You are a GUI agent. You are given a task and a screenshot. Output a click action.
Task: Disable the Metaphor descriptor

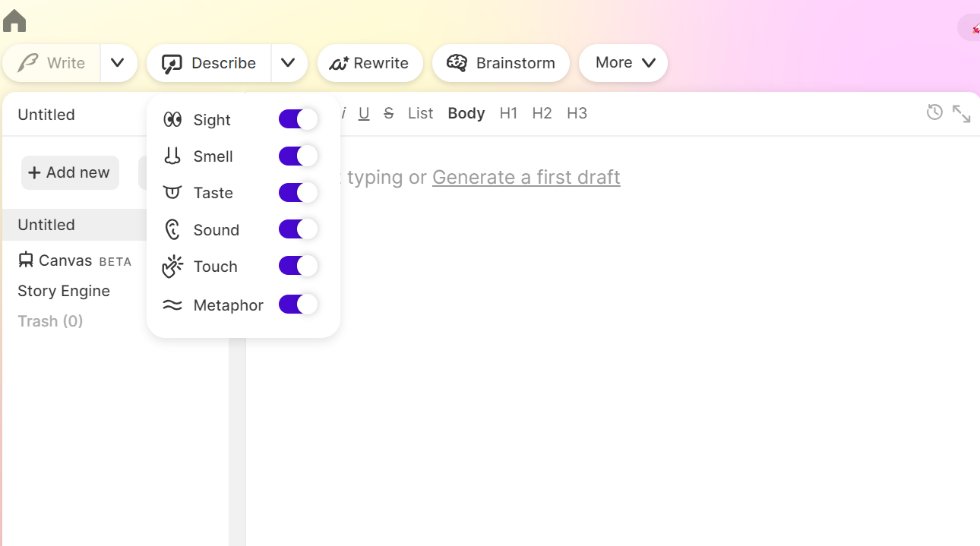(x=298, y=305)
